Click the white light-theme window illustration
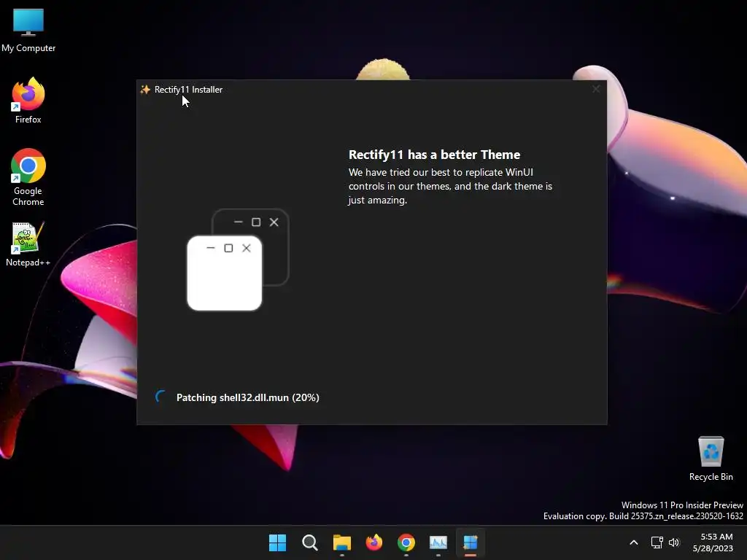This screenshot has height=560, width=747. (x=225, y=273)
